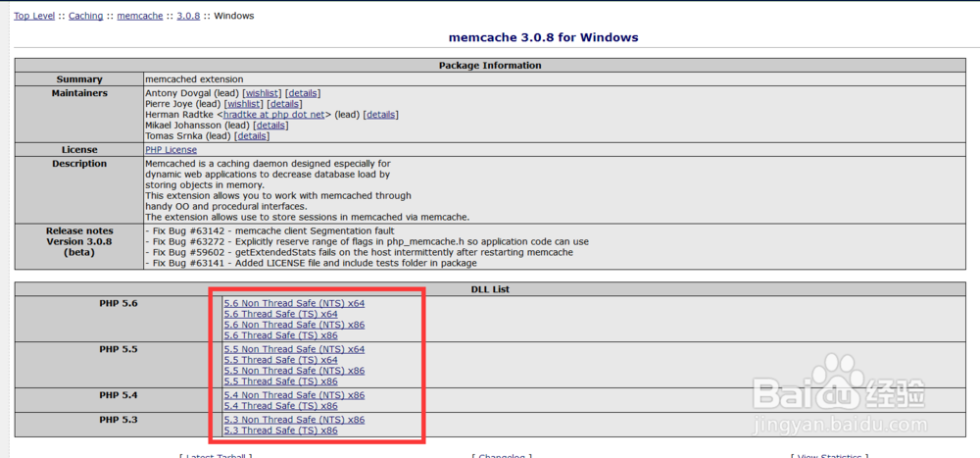Screen dimensions: 980x458
Task: Download 5.3 Thread Safe (TS) x86
Action: [x=281, y=431]
